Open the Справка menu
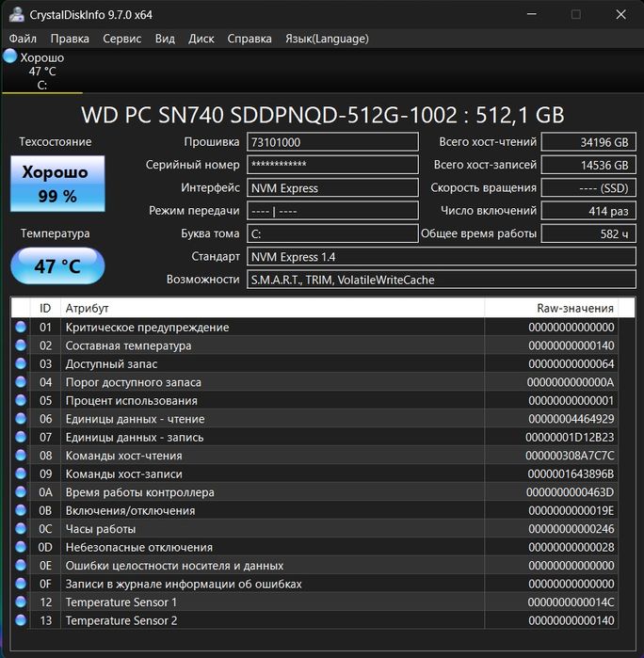The image size is (644, 658). [x=250, y=39]
